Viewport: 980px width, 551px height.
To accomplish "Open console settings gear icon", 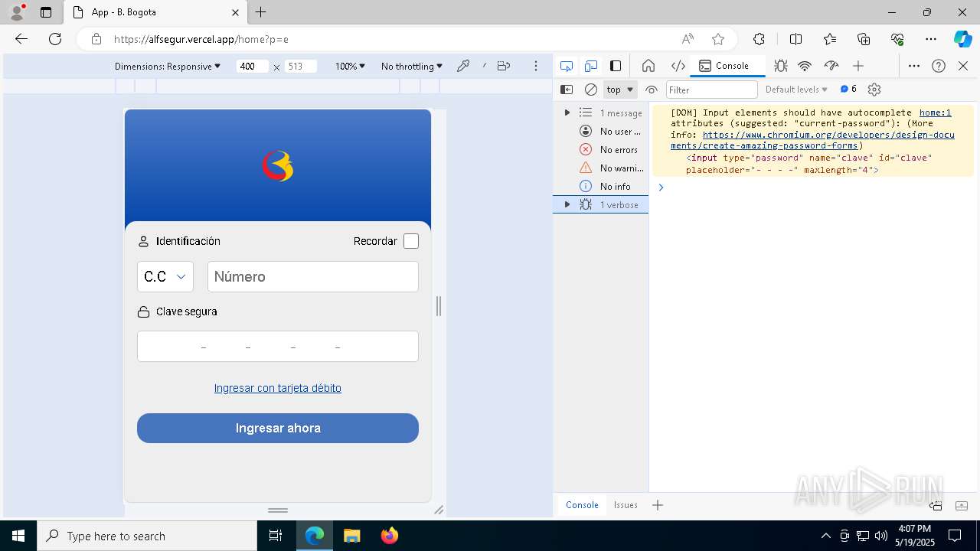I will [874, 90].
